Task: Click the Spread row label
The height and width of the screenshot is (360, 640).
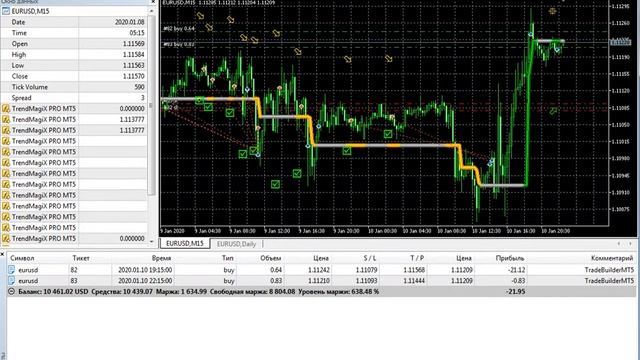Action: coord(22,98)
